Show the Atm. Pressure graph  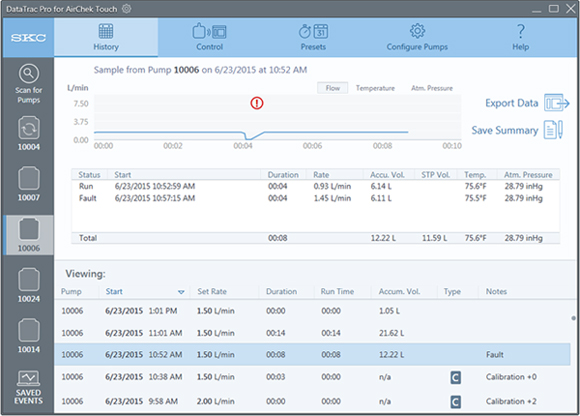[432, 88]
